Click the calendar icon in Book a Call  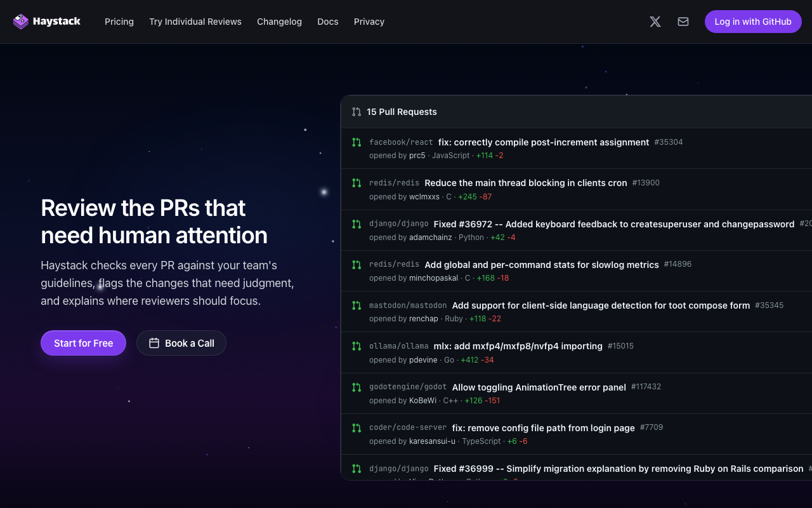pyautogui.click(x=154, y=343)
